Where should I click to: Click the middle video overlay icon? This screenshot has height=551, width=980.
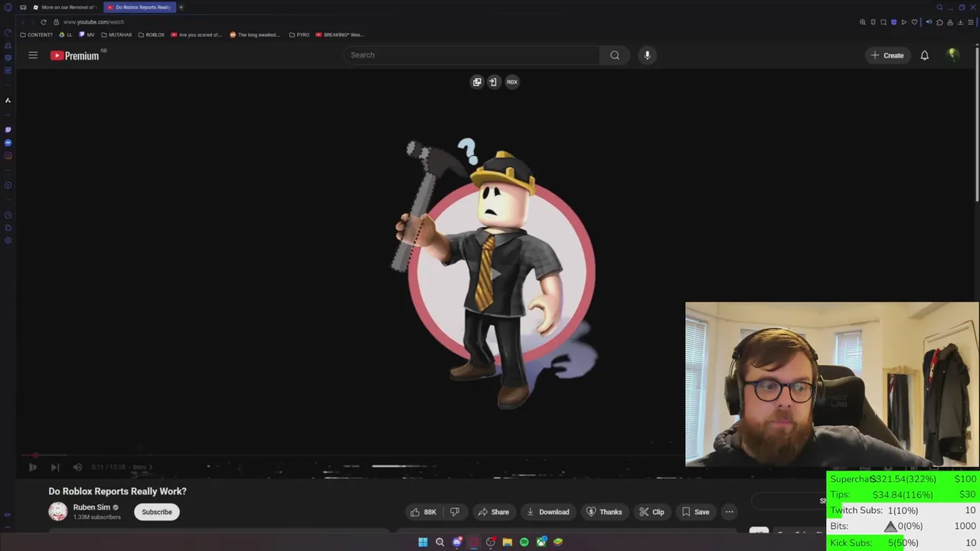[493, 82]
